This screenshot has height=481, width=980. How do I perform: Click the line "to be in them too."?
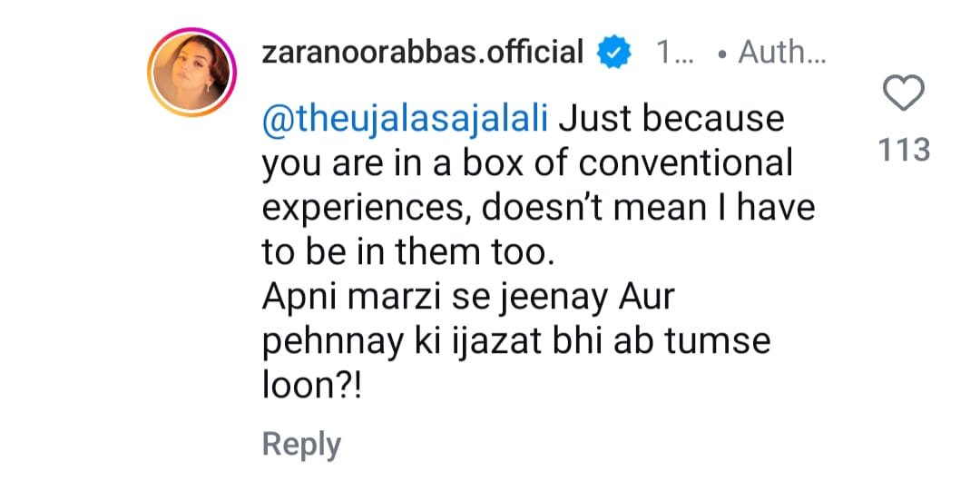tap(407, 251)
